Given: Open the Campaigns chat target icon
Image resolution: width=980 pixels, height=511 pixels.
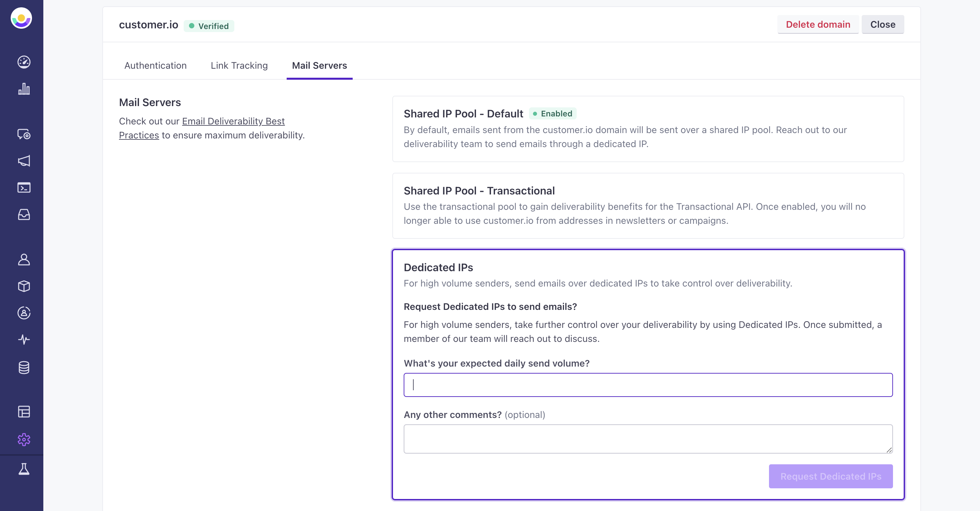Looking at the screenshot, I should coord(24,134).
